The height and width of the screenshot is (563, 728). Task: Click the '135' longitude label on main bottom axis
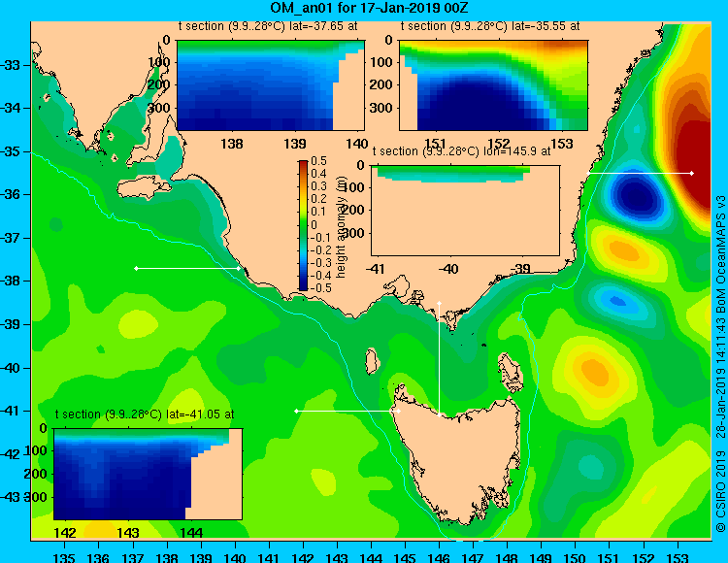pyautogui.click(x=64, y=557)
